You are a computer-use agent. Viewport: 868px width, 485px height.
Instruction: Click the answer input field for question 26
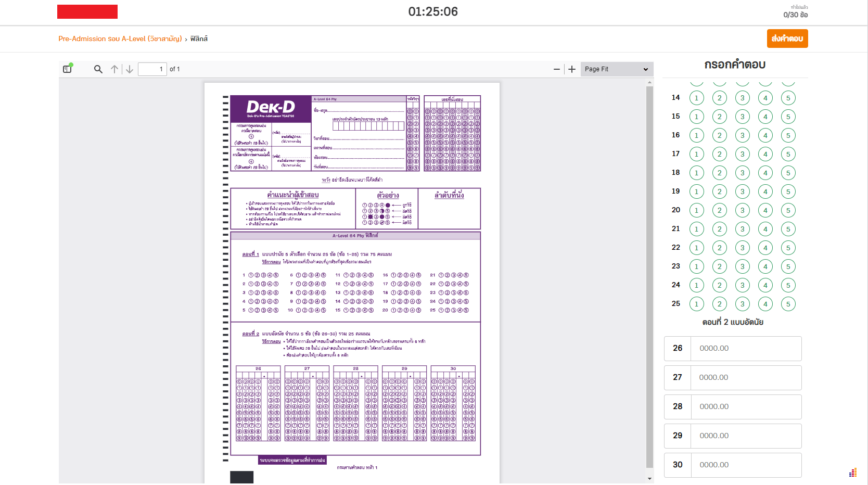(746, 348)
